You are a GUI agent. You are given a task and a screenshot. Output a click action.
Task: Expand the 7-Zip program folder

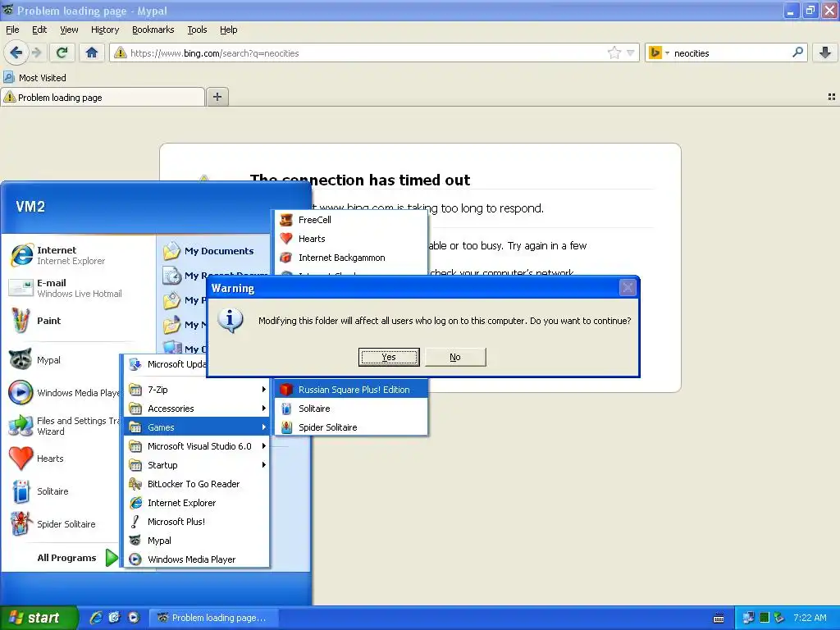pos(197,390)
